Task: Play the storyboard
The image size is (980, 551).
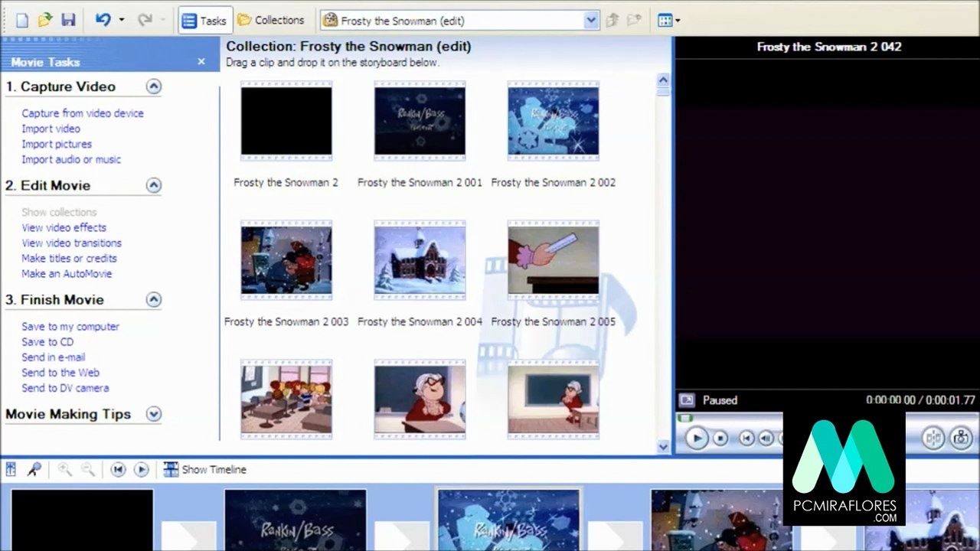Action: [141, 470]
